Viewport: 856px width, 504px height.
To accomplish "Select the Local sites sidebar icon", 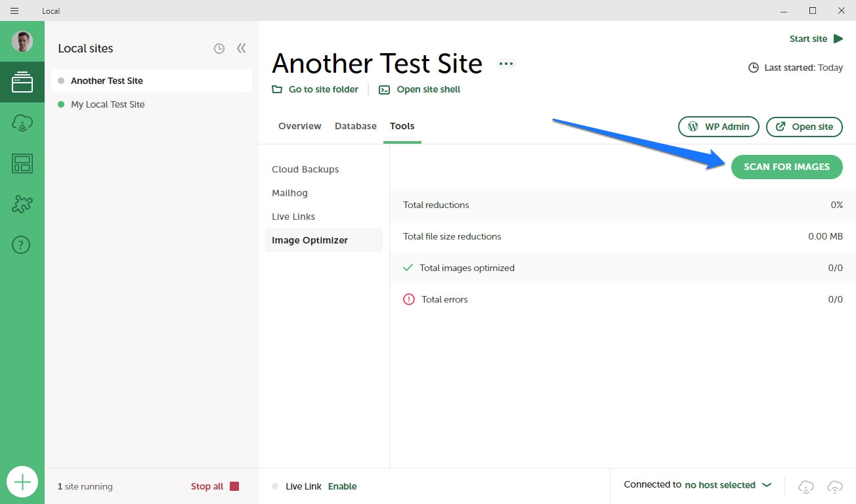I will pos(22,82).
